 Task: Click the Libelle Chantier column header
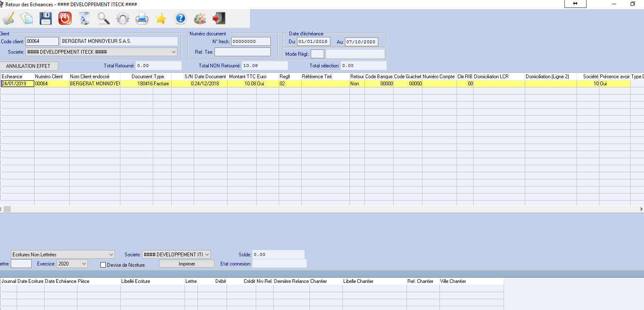coord(374,281)
